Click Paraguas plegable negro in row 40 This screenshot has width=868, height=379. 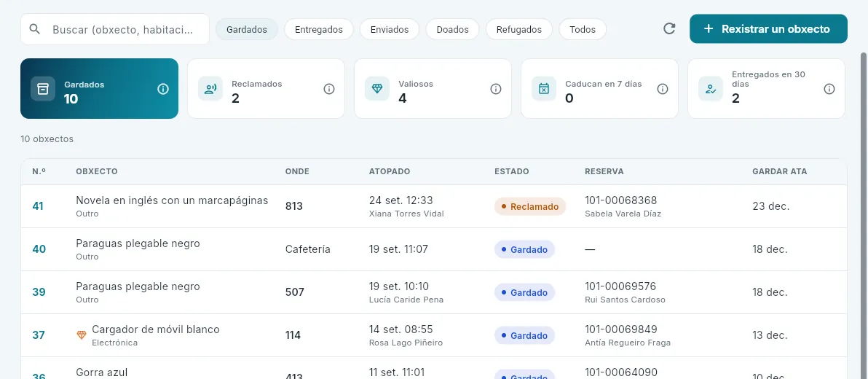pos(138,243)
